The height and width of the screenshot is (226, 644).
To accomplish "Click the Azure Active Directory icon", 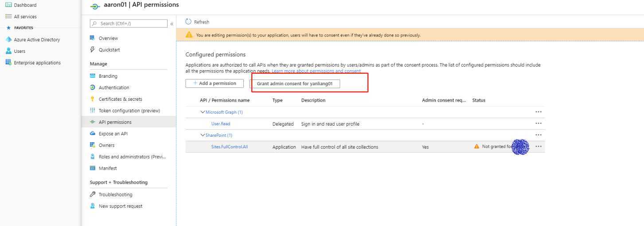I will pos(8,40).
